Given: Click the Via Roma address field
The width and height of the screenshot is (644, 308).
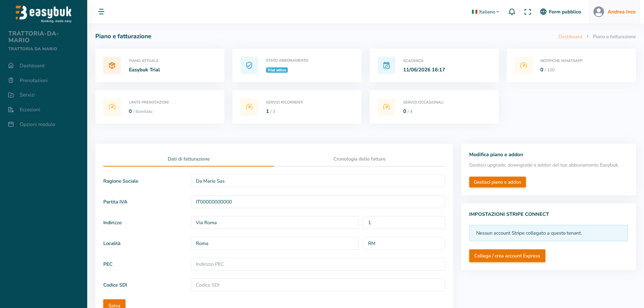Looking at the screenshot, I should (275, 223).
